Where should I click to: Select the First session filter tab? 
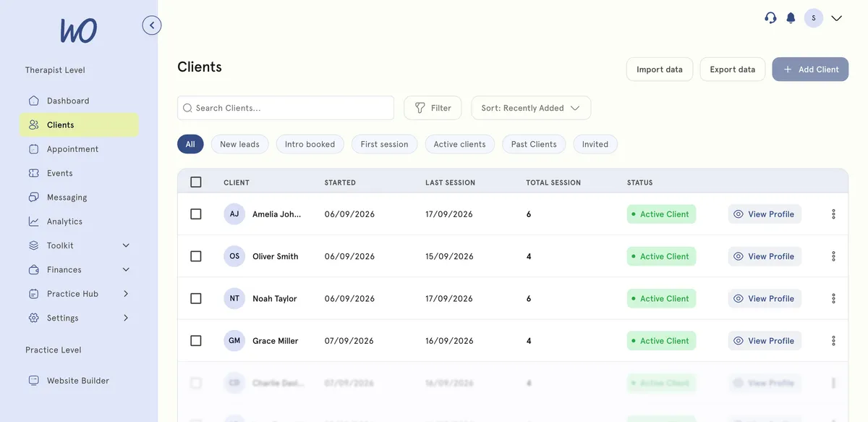point(384,144)
